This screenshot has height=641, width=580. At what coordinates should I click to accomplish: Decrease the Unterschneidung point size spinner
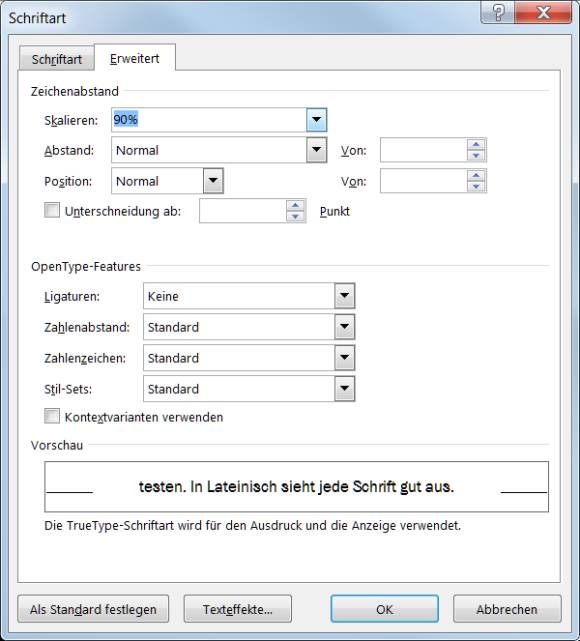[x=296, y=217]
